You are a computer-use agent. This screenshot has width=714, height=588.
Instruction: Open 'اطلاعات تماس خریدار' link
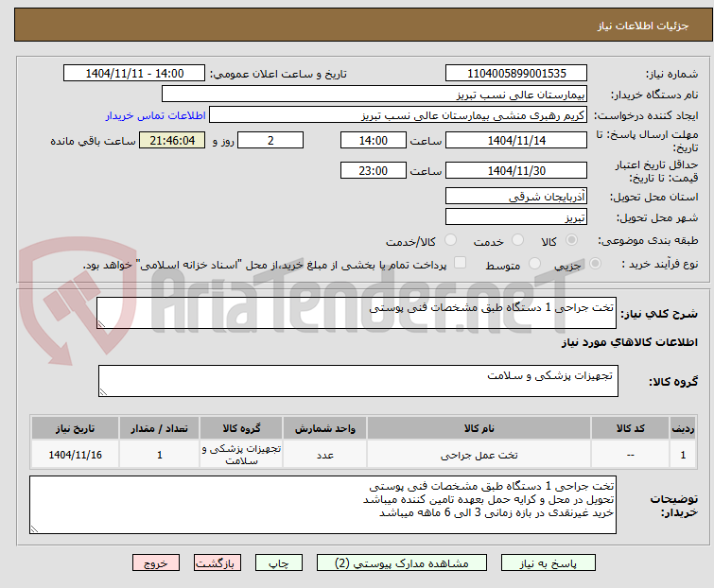coord(156,115)
